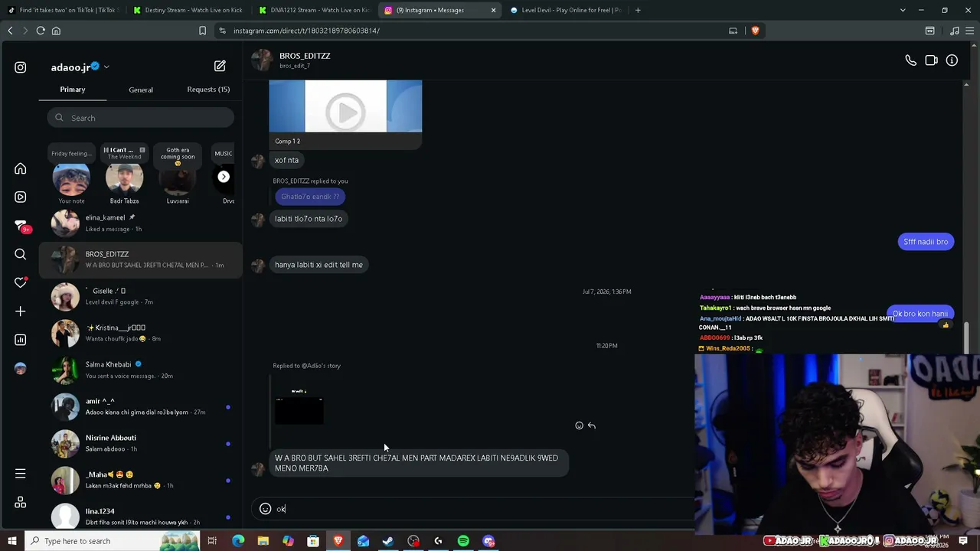
Task: Open the profile avatar in the sidebar
Action: pos(21,368)
